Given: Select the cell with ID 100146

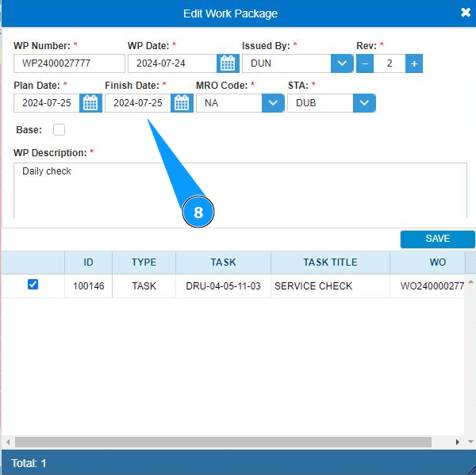Looking at the screenshot, I should point(88,286).
